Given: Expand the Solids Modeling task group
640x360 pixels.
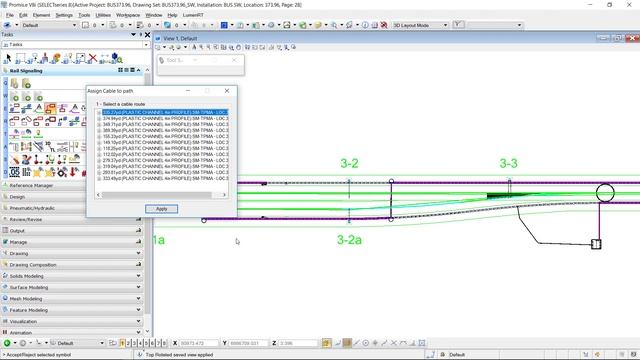Looking at the screenshot, I should point(71,276).
